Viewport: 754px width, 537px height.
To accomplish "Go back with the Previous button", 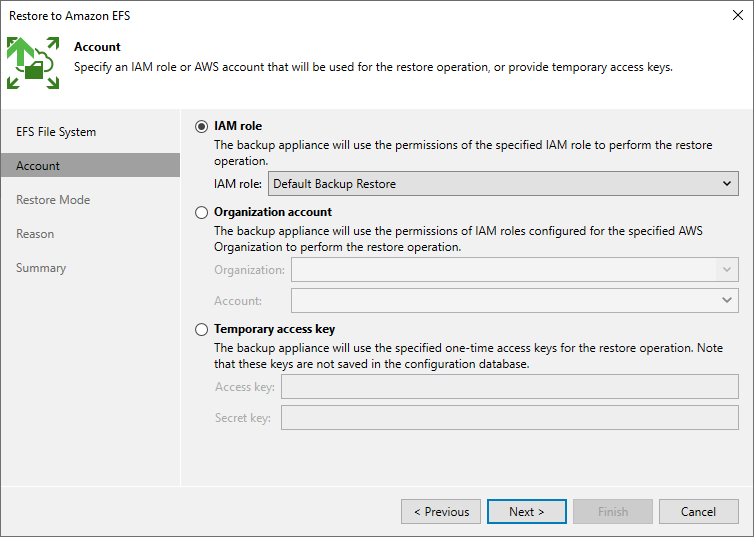I will pos(441,512).
